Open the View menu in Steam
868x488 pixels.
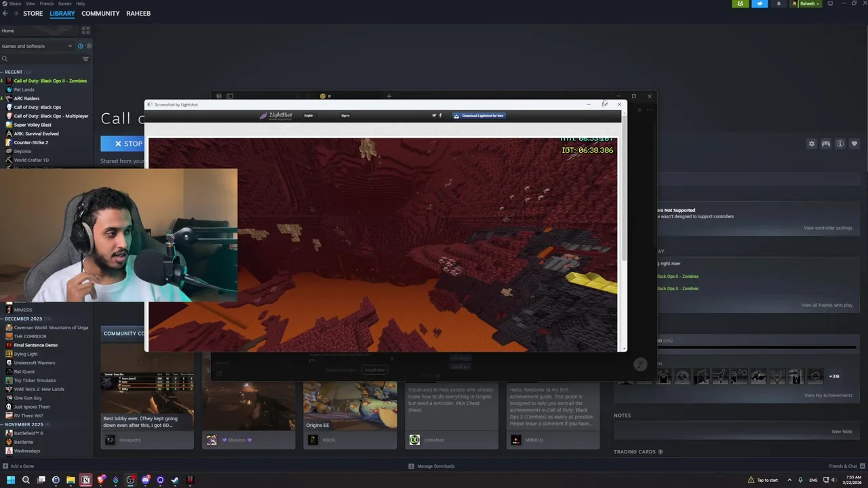(31, 3)
